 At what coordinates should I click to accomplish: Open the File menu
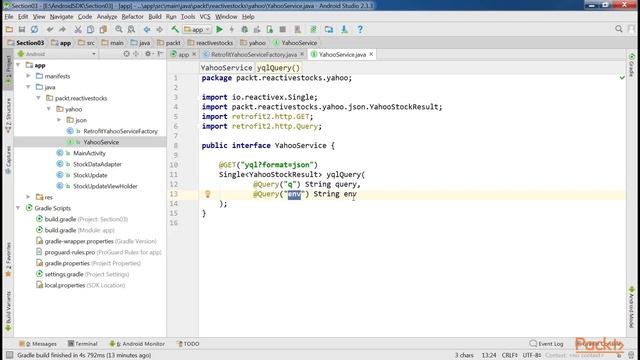pos(9,17)
